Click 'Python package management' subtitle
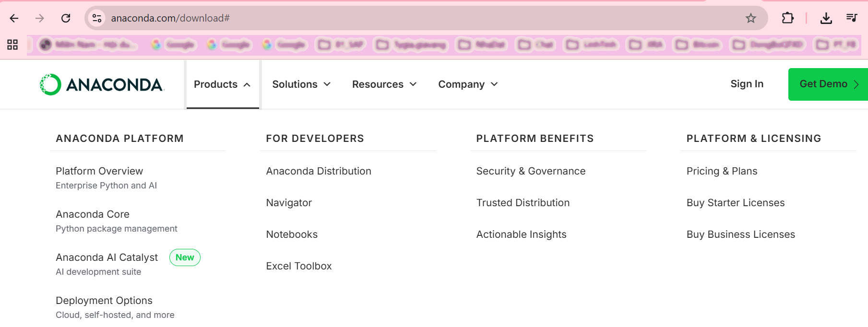868x327 pixels. (x=117, y=229)
